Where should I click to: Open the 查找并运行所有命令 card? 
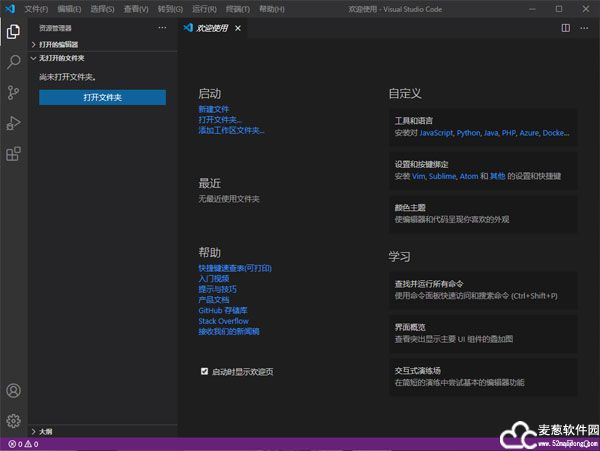pyautogui.click(x=483, y=290)
